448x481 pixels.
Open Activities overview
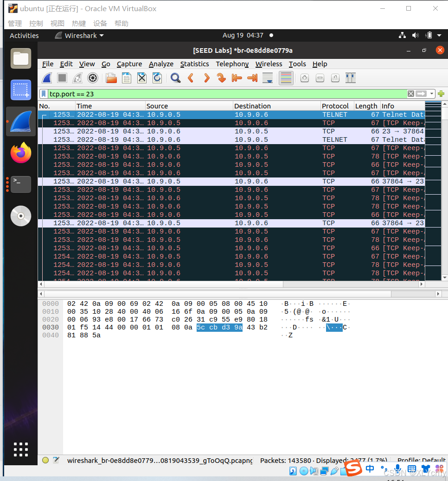pos(24,36)
